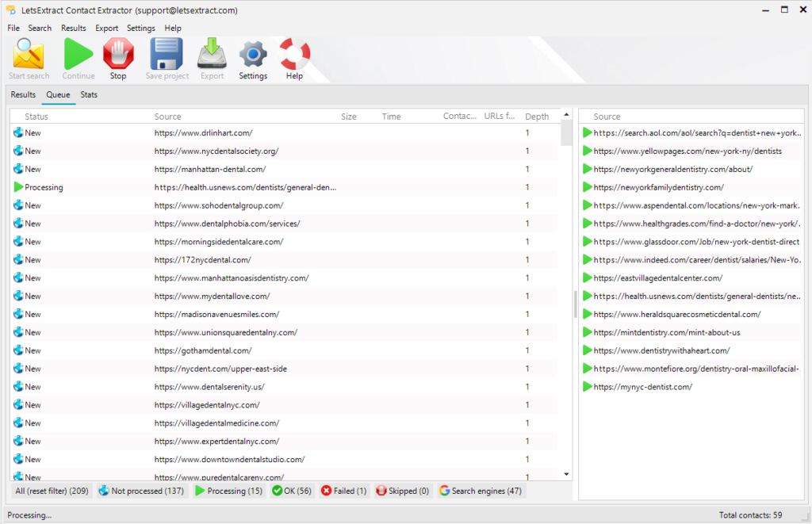Open the Results menu

pos(73,27)
